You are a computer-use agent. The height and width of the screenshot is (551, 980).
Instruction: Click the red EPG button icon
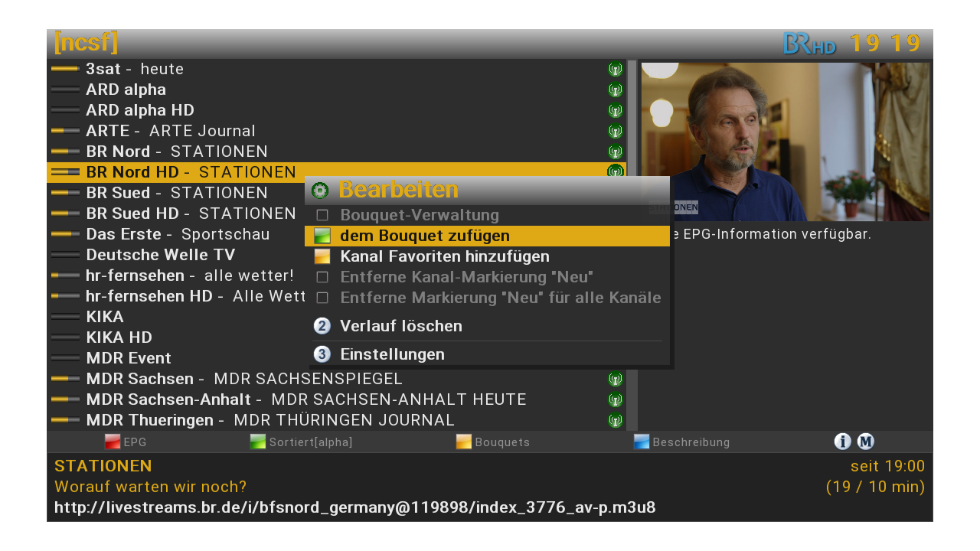113,442
